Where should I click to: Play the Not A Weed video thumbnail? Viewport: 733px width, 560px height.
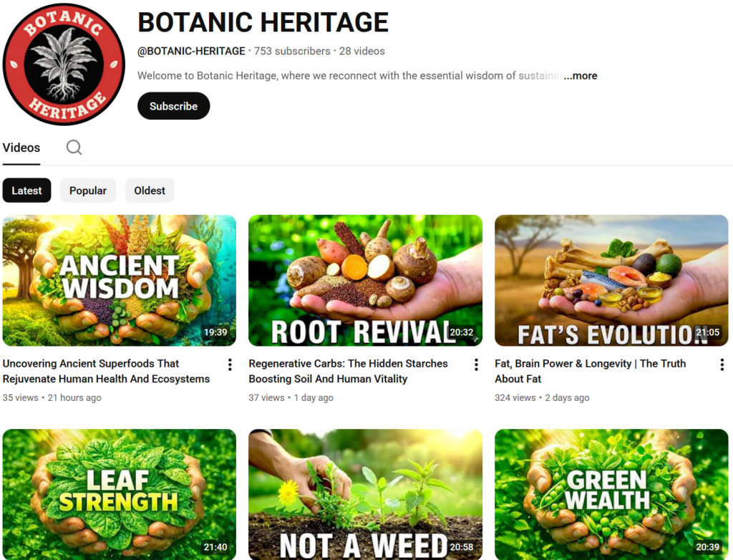tap(365, 495)
